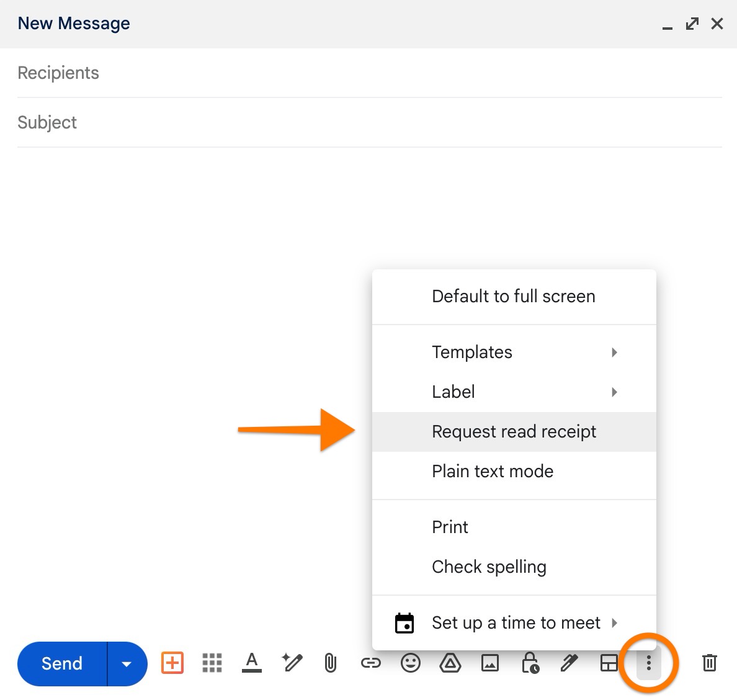
Task: Choose Default to full screen
Action: coord(513,296)
